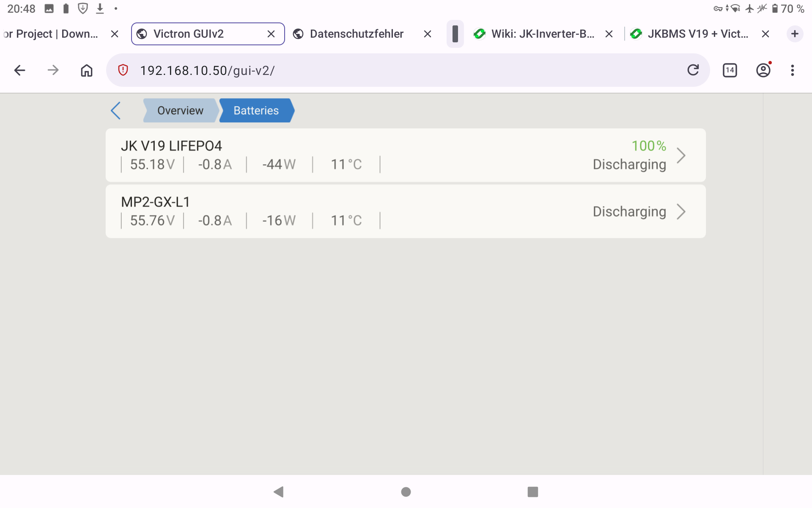The height and width of the screenshot is (508, 812).
Task: Open the tab switcher showing 14 tabs
Action: pos(730,70)
